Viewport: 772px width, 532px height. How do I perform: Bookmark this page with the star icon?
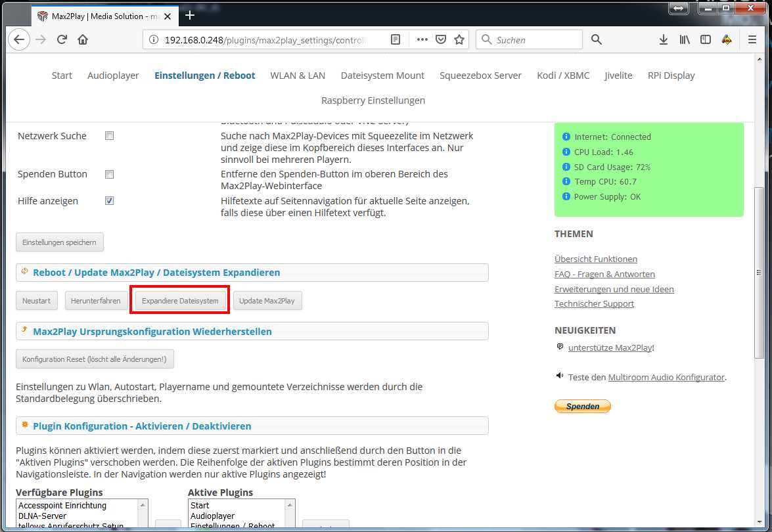click(x=459, y=39)
